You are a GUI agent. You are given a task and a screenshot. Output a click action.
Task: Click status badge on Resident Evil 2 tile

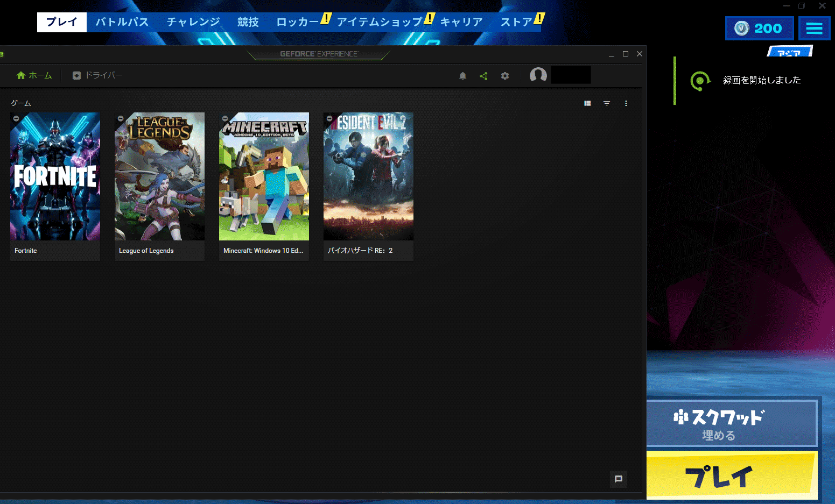click(x=329, y=118)
